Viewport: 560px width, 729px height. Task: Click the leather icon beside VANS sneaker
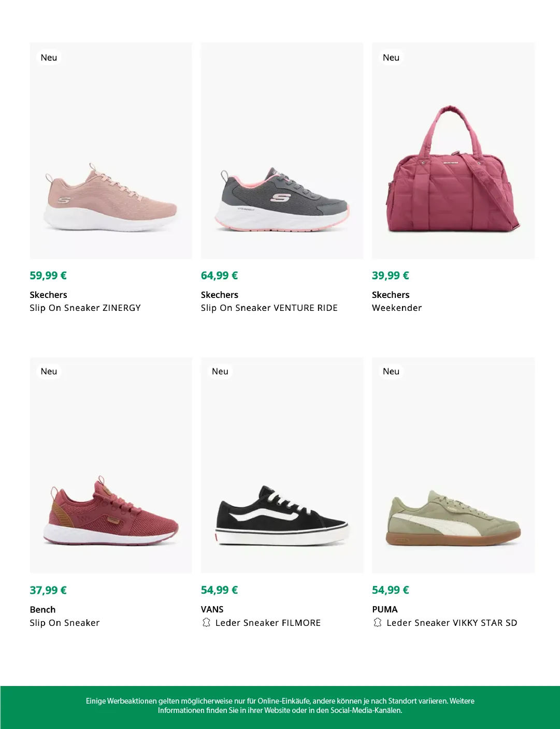click(206, 622)
